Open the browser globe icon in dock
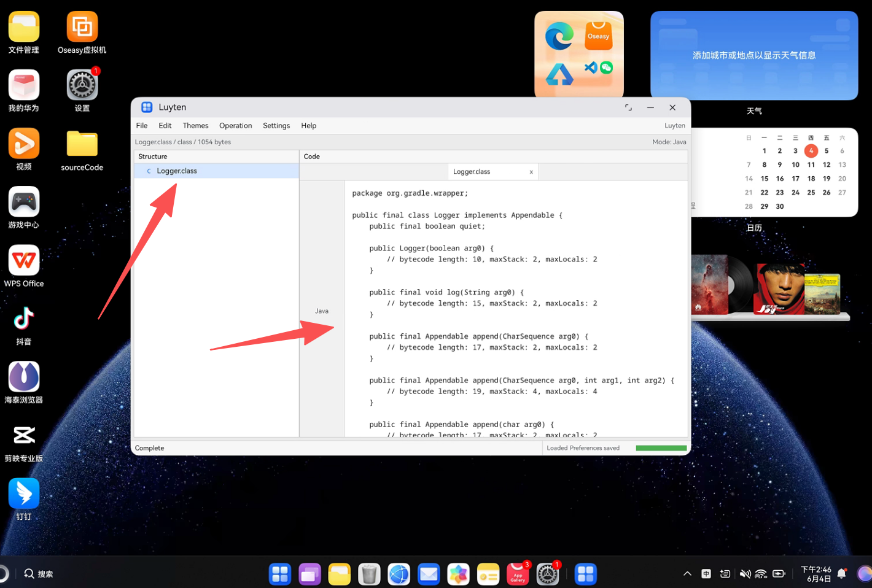Image resolution: width=872 pixels, height=588 pixels. [399, 574]
